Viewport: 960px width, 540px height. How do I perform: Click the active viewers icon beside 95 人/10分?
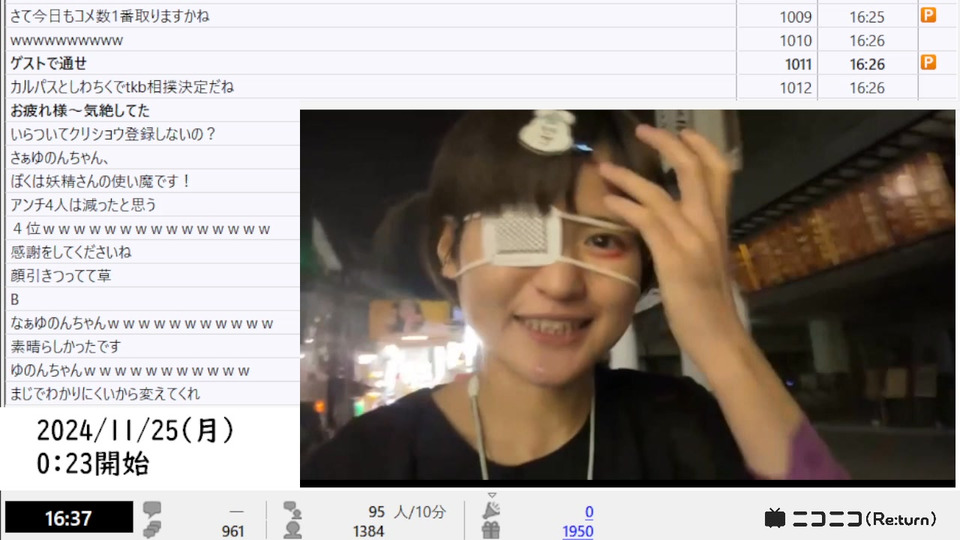(293, 510)
